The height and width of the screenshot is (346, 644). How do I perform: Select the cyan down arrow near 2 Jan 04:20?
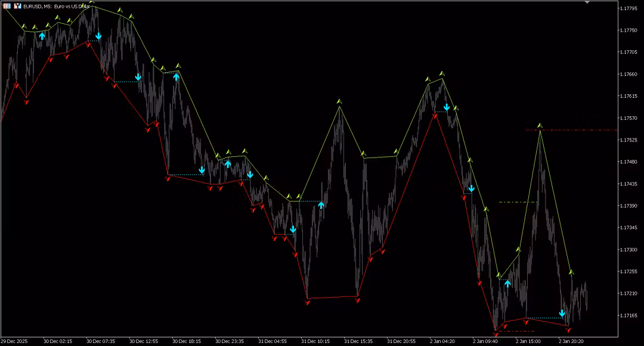coord(446,107)
